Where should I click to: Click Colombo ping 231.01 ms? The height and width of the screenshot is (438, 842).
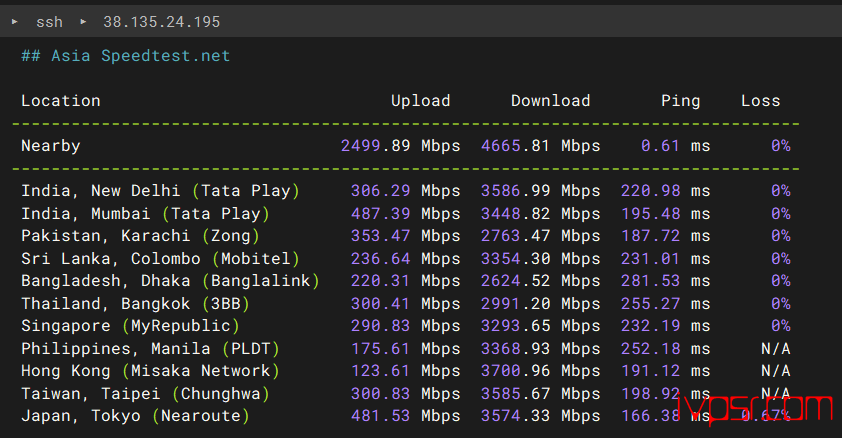pos(665,259)
